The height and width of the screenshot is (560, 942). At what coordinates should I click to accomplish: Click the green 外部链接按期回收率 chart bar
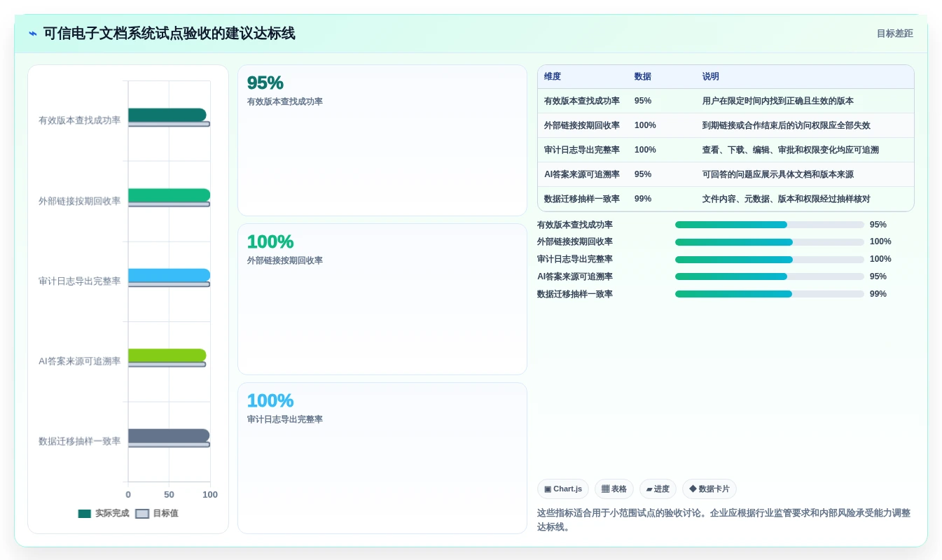click(169, 195)
